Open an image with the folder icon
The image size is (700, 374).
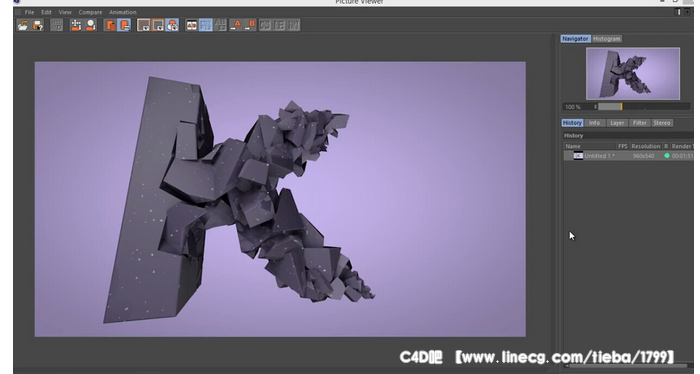[23, 25]
